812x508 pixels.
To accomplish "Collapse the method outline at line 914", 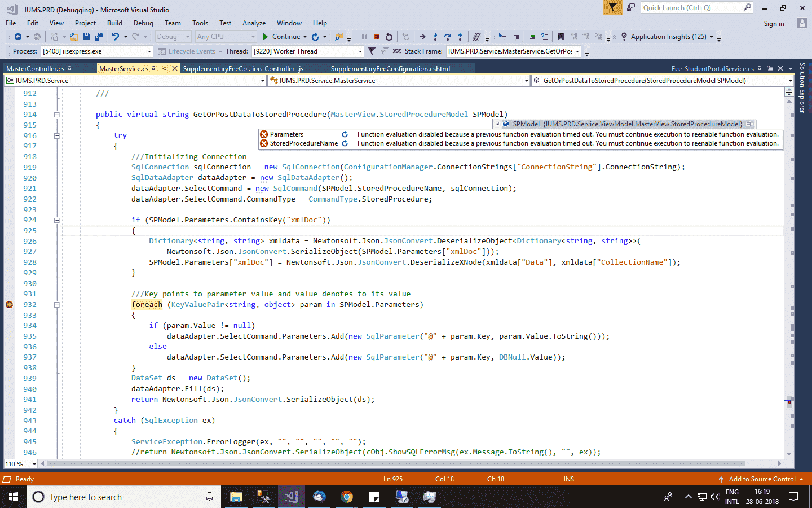I will click(x=57, y=115).
